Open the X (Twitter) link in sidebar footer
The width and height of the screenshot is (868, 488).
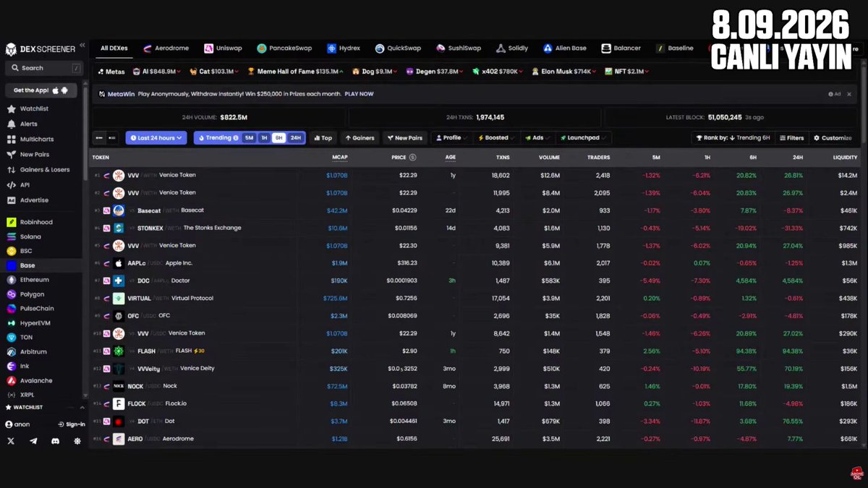[x=11, y=441]
